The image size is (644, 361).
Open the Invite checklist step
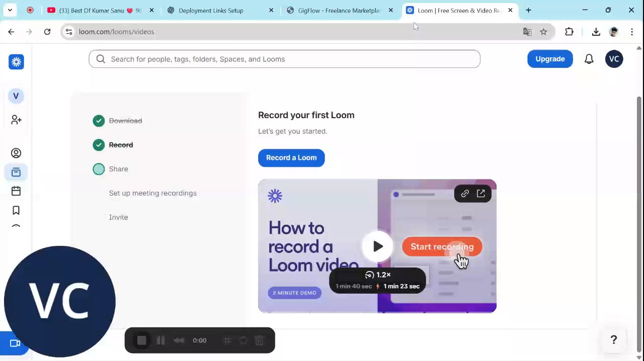tap(118, 217)
